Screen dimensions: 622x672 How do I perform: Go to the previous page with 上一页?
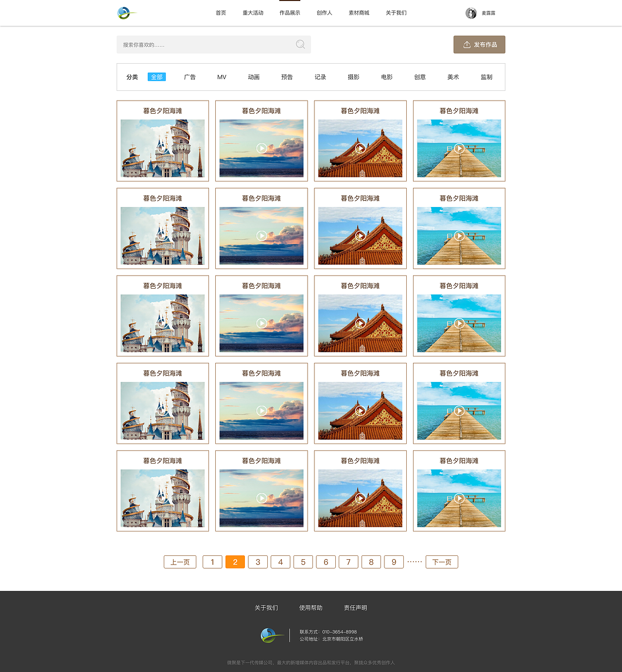coord(180,562)
